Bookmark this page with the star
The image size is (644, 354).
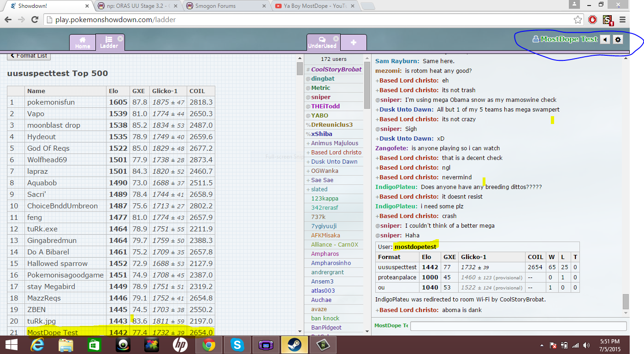(x=578, y=20)
